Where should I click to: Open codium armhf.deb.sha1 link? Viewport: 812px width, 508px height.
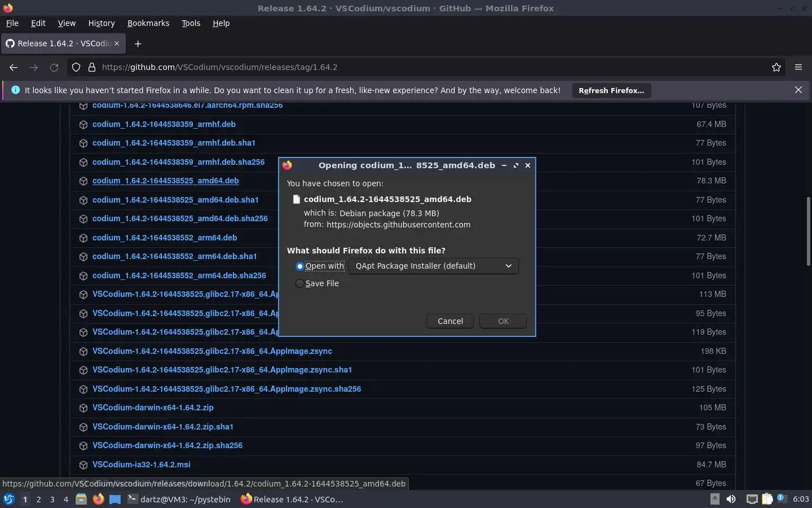tap(174, 143)
